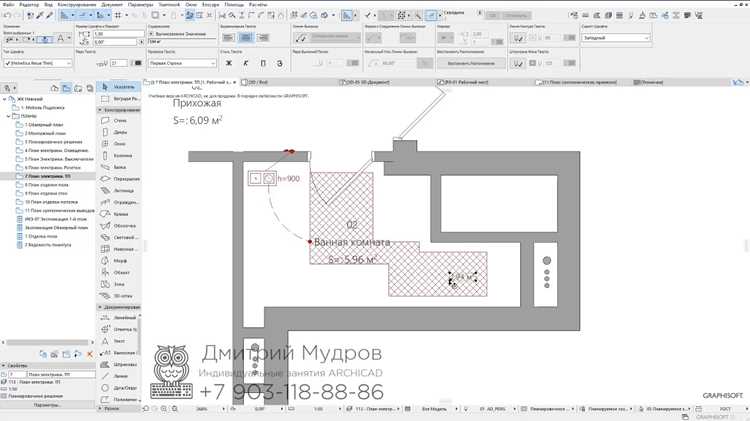Select the Column (Колонна) tool
750x421 pixels.
click(119, 155)
